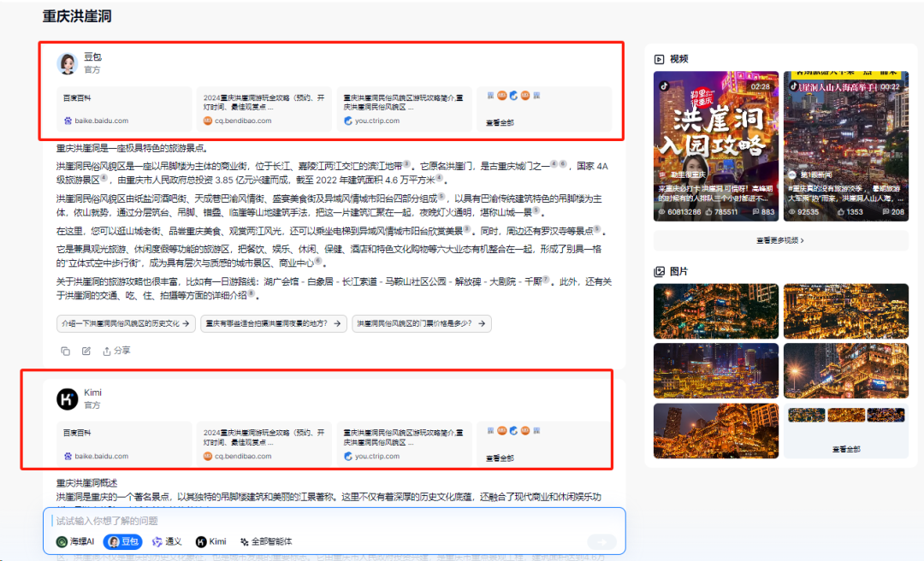This screenshot has width=924, height=561.
Task: Click the TikTok icon on the 02:28 video
Action: [x=664, y=86]
